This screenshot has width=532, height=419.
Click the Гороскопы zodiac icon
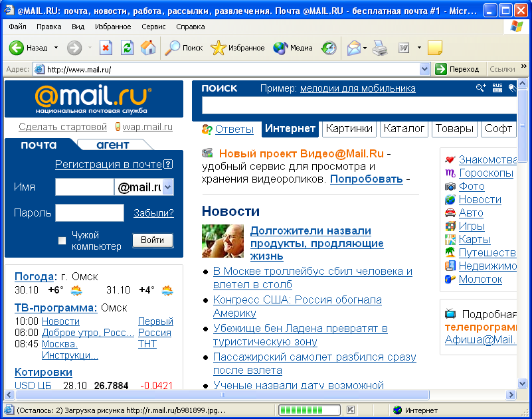click(450, 173)
